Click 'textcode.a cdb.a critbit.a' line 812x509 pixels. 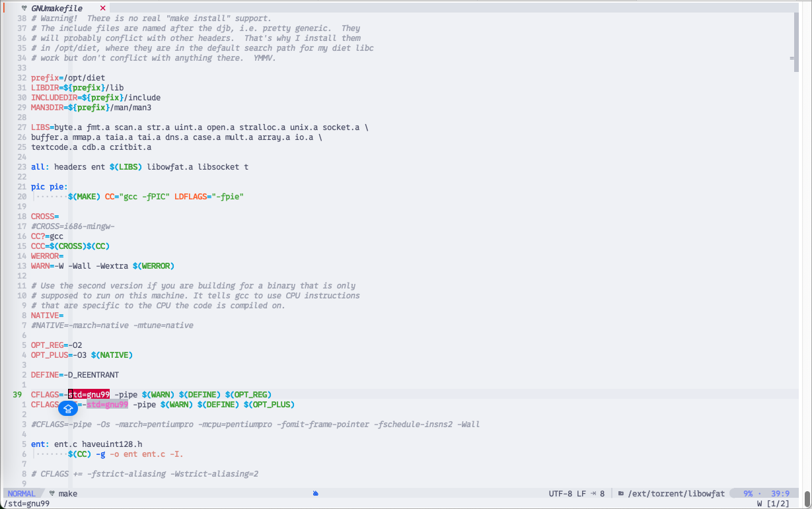click(91, 147)
